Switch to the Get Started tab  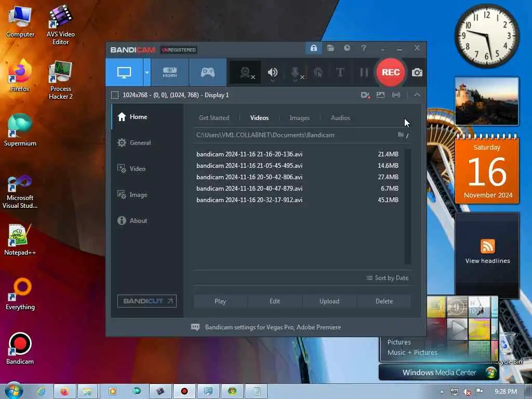pyautogui.click(x=214, y=118)
